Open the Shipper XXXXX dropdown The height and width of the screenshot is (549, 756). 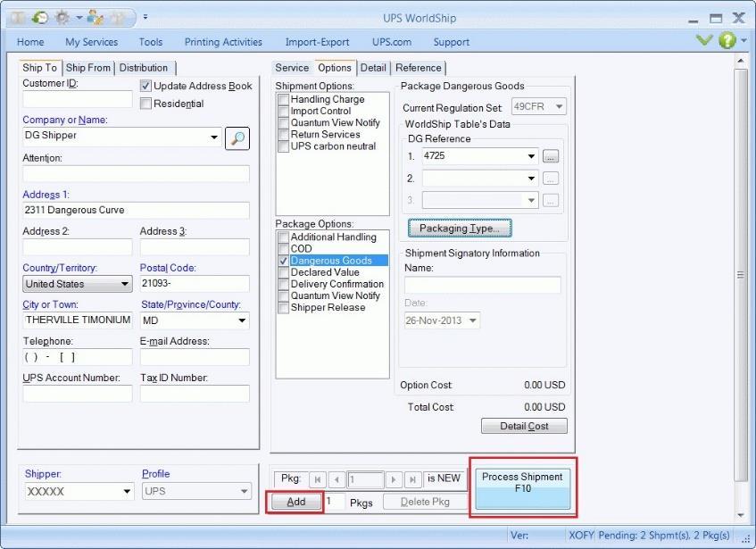[x=127, y=492]
